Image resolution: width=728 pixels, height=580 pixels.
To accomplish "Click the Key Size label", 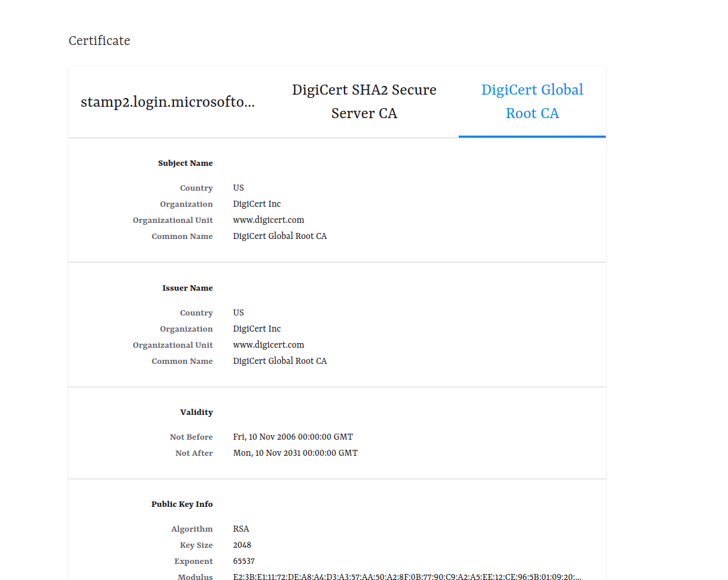I will [x=196, y=545].
